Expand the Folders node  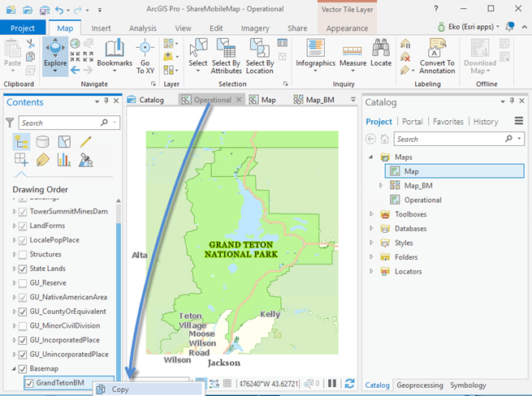click(371, 256)
